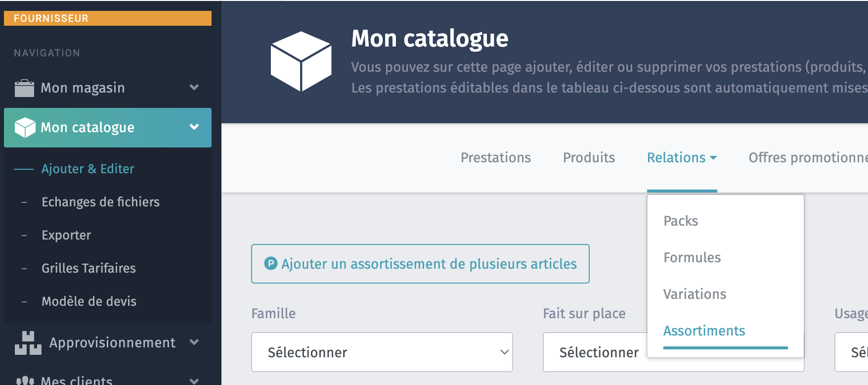Click the large white cube header icon
This screenshot has width=868, height=385.
point(301,61)
